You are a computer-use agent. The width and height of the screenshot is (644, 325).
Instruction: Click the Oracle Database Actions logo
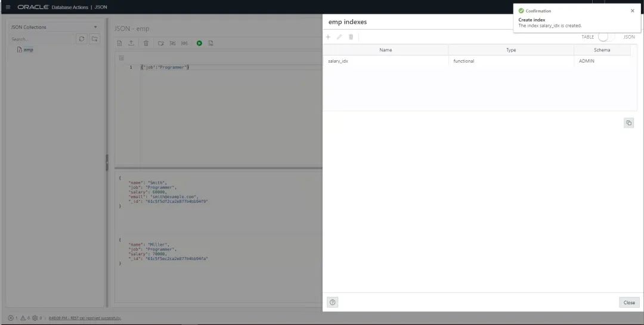(52, 7)
